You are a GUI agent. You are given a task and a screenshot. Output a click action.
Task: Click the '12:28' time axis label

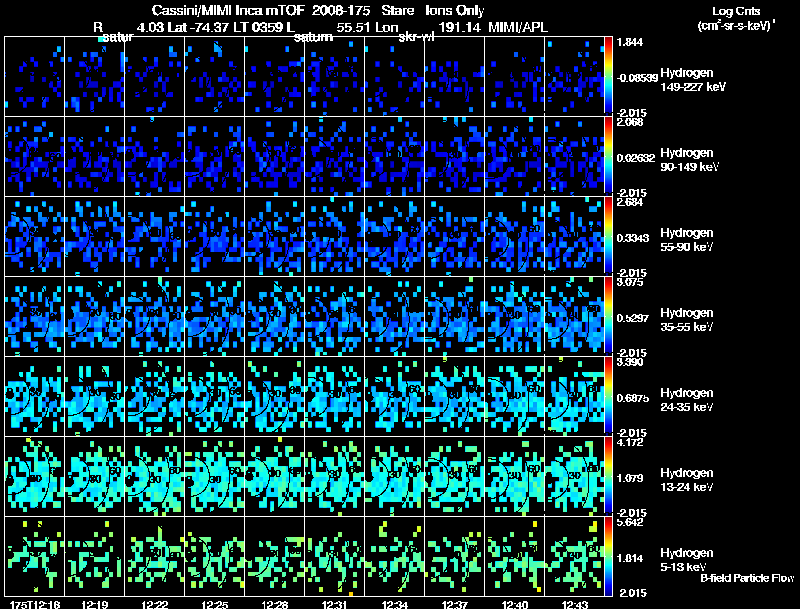coord(274,604)
